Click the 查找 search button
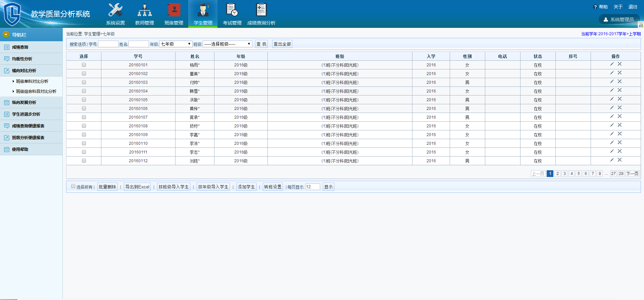 coord(261,44)
